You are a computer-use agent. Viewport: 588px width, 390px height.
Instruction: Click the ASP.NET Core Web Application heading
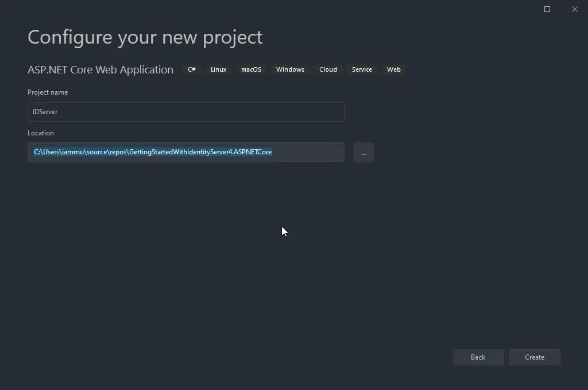[100, 69]
